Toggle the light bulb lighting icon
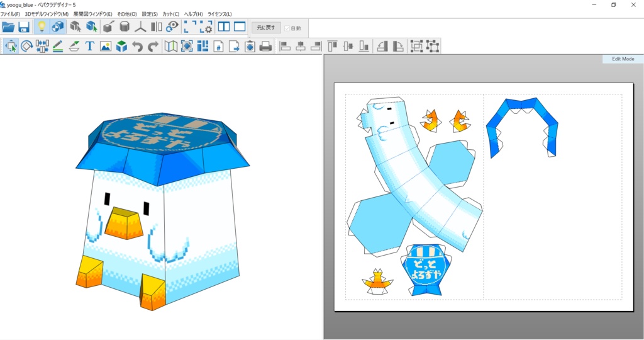644x340 pixels. (x=42, y=27)
